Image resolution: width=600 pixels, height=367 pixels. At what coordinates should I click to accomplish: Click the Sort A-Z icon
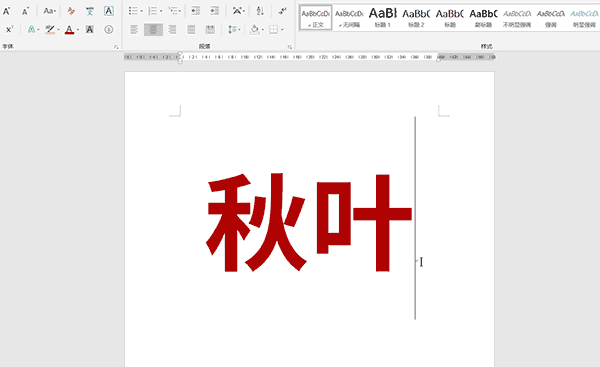coord(260,11)
